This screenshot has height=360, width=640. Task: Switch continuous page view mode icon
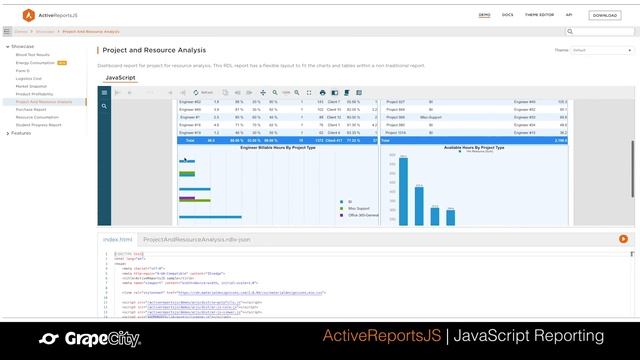[x=347, y=93]
